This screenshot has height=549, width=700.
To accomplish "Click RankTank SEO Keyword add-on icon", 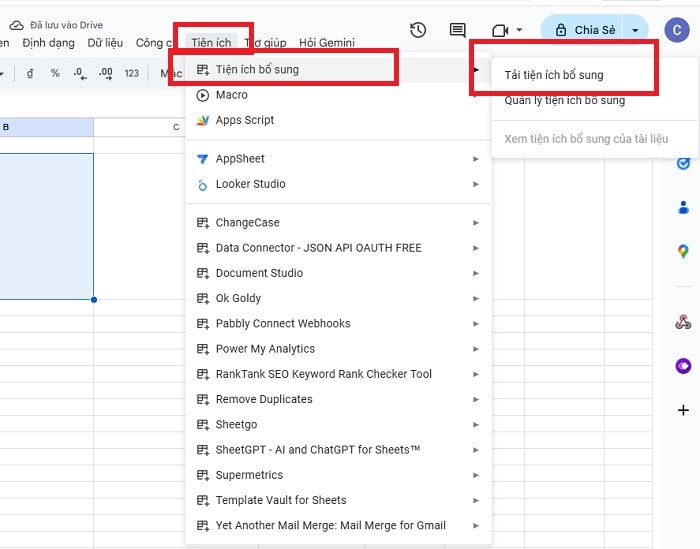I will click(x=203, y=374).
